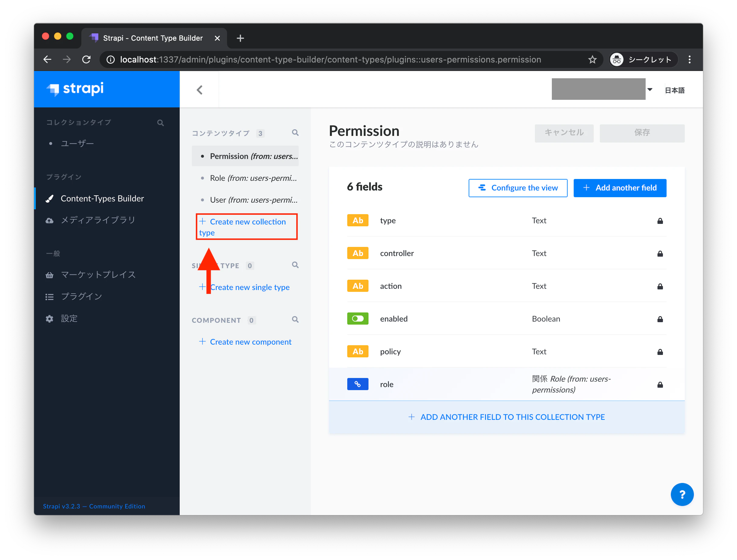This screenshot has width=737, height=560.
Task: Click the lock icon on the controller row
Action: pyautogui.click(x=660, y=254)
